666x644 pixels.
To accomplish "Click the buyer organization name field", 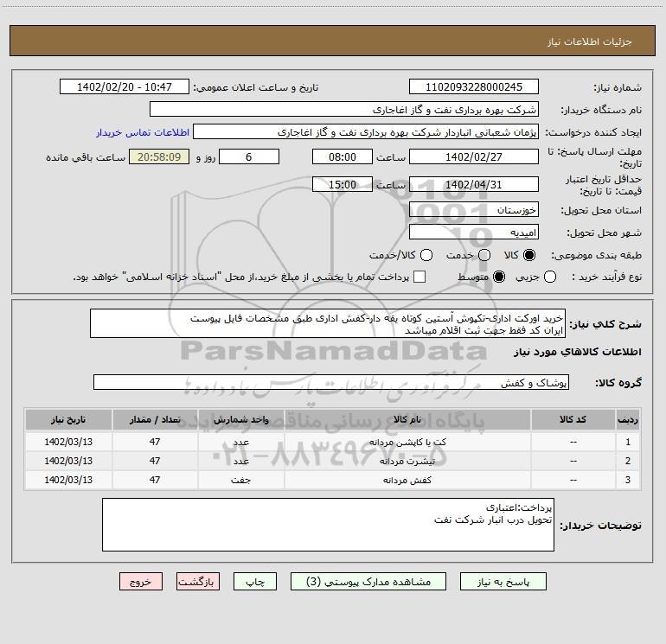I will (x=344, y=110).
